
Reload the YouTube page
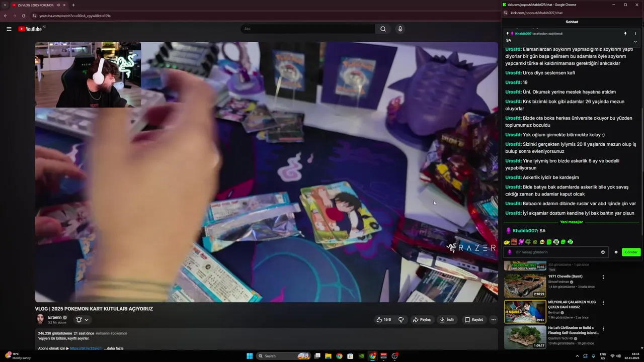tap(24, 16)
